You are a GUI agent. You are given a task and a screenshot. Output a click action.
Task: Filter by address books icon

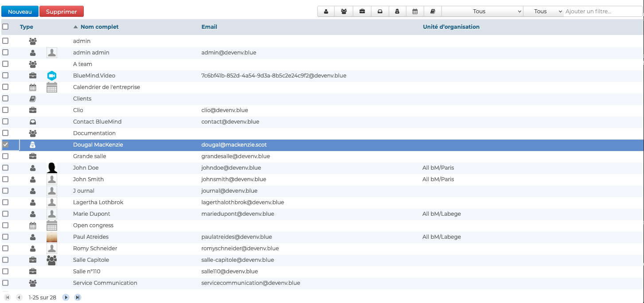coord(433,12)
